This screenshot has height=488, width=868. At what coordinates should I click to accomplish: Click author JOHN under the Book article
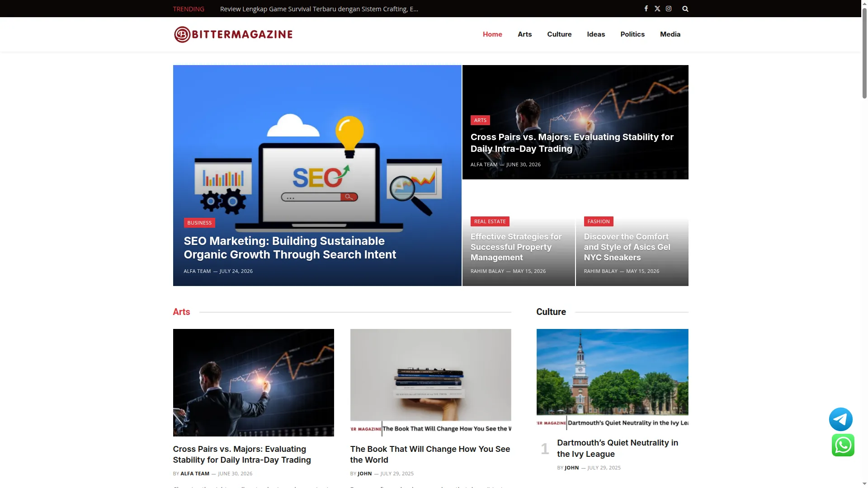point(365,474)
